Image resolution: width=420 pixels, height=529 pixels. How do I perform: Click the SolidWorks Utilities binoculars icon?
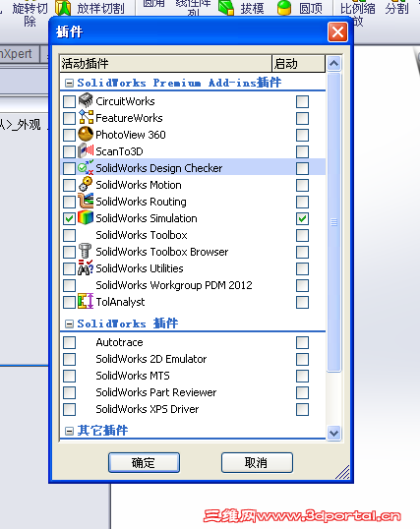86,268
